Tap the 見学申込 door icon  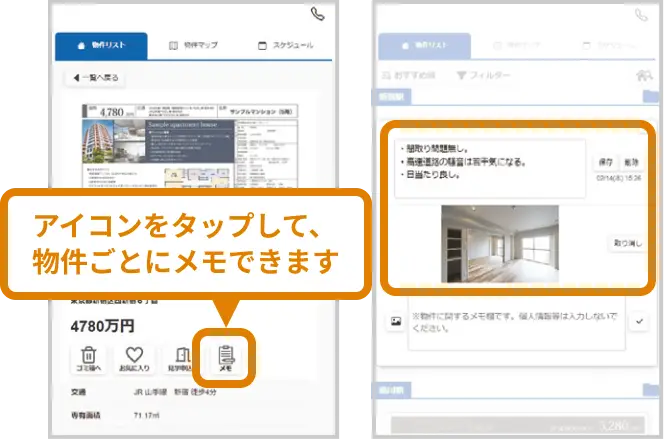tap(181, 359)
